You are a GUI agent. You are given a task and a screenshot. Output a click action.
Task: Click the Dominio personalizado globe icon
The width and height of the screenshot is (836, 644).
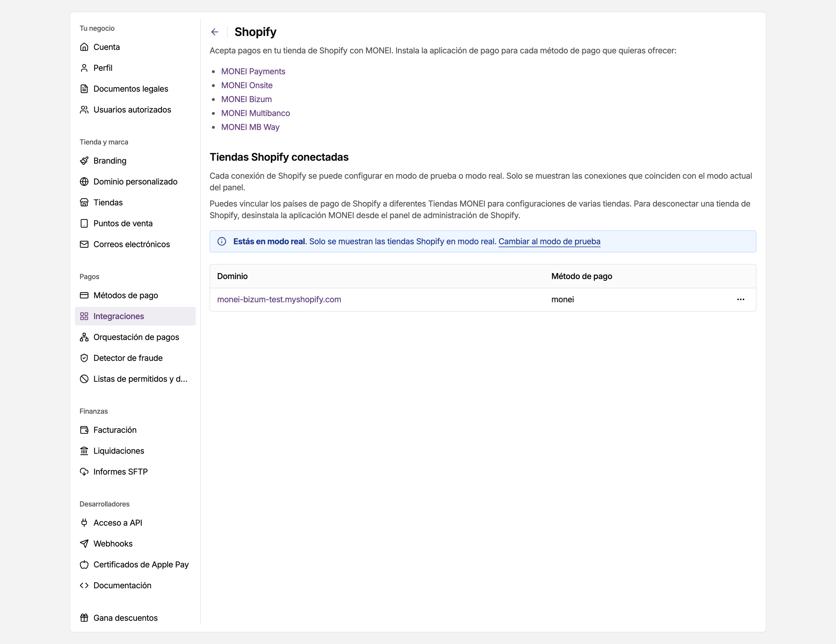pyautogui.click(x=84, y=182)
